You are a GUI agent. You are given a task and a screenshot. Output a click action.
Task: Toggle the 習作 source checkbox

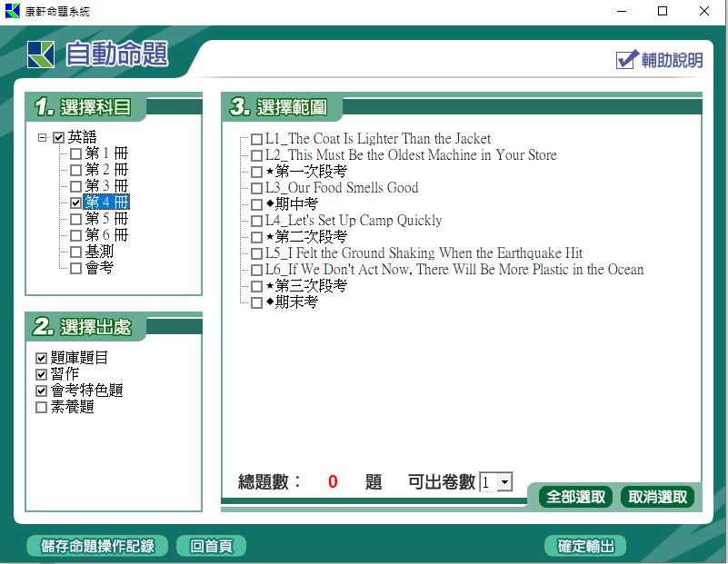41,375
